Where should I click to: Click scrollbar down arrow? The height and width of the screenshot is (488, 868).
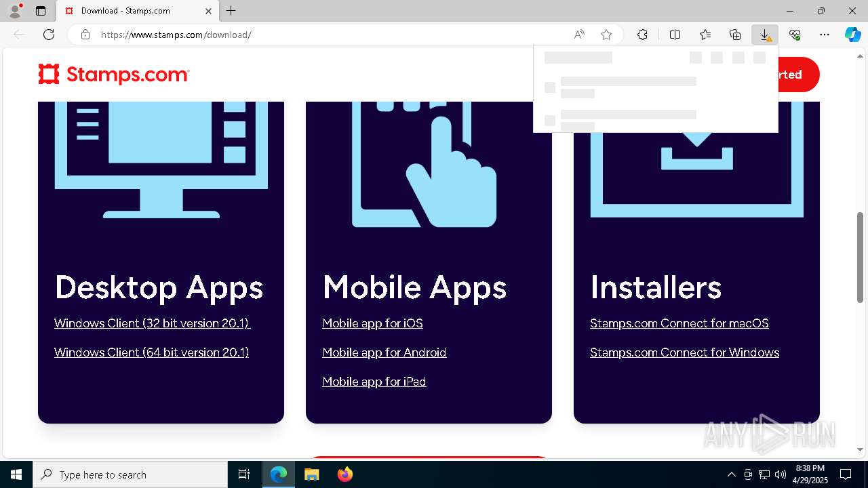861,449
